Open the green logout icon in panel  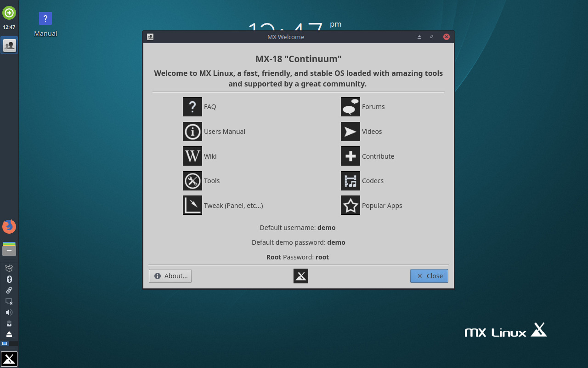point(9,13)
